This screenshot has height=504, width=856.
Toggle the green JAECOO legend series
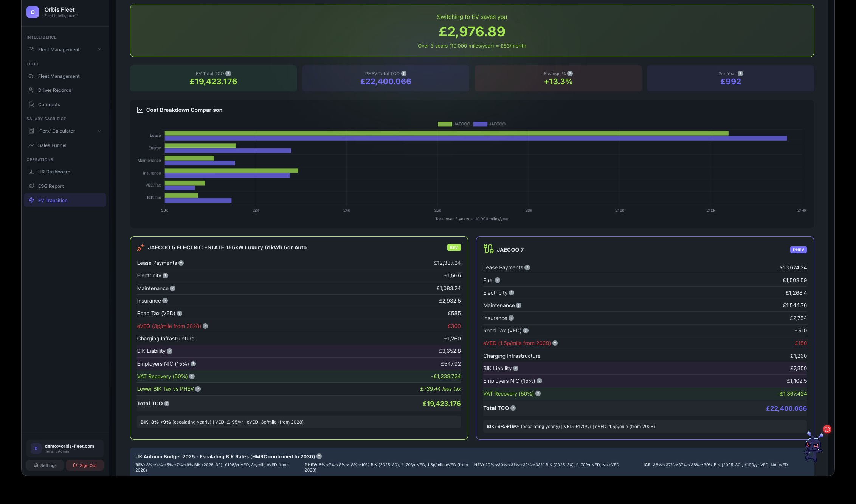(445, 124)
